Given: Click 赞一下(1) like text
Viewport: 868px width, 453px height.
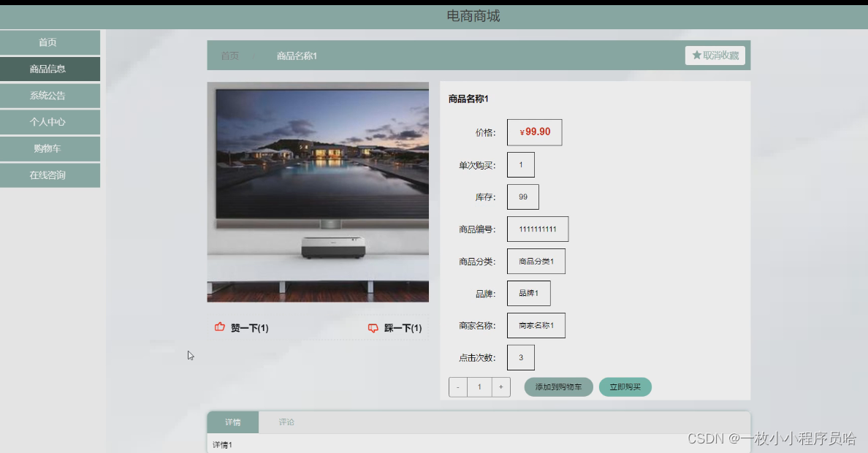Looking at the screenshot, I should tap(250, 328).
